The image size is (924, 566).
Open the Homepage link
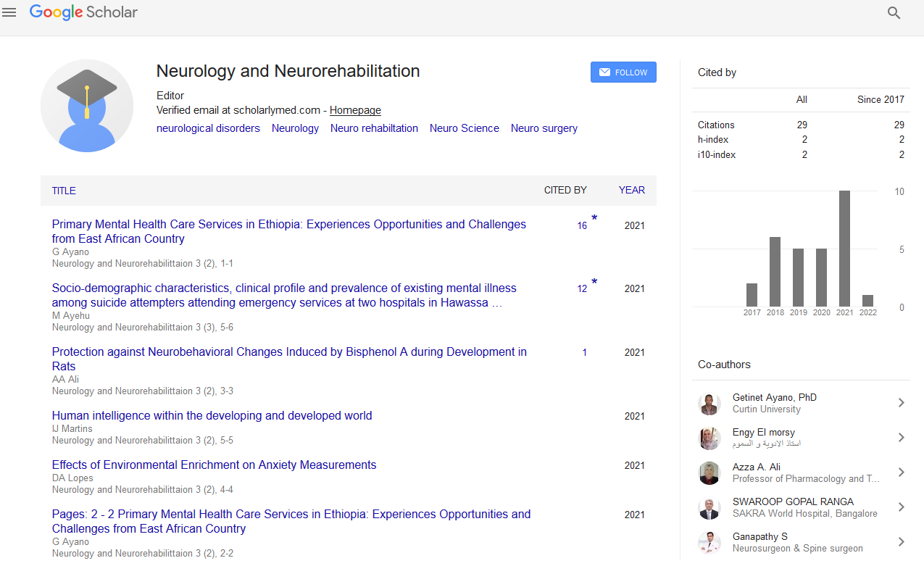tap(355, 110)
